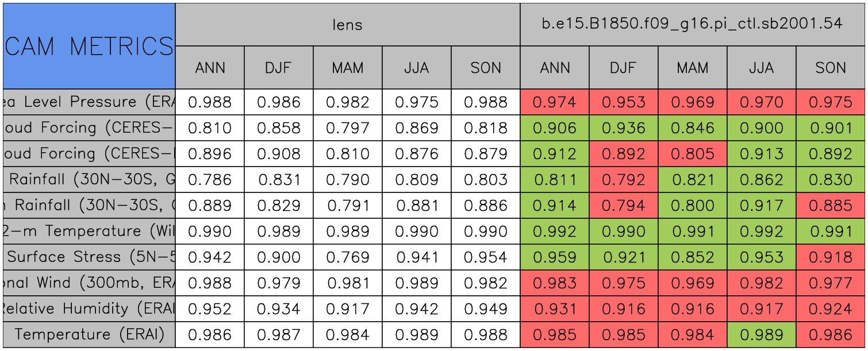
Task: Select the 0.952 lens ANN Relative Humidity cell
Action: [210, 308]
